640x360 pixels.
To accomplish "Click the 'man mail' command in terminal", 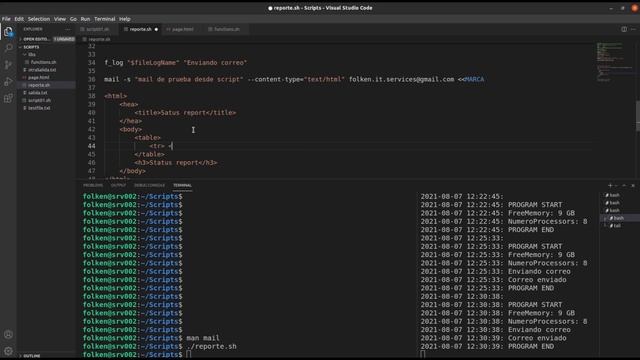I will [x=203, y=338].
